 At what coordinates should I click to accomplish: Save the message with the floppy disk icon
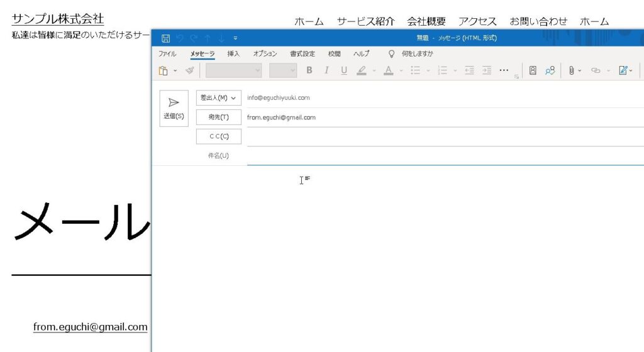[x=165, y=38]
